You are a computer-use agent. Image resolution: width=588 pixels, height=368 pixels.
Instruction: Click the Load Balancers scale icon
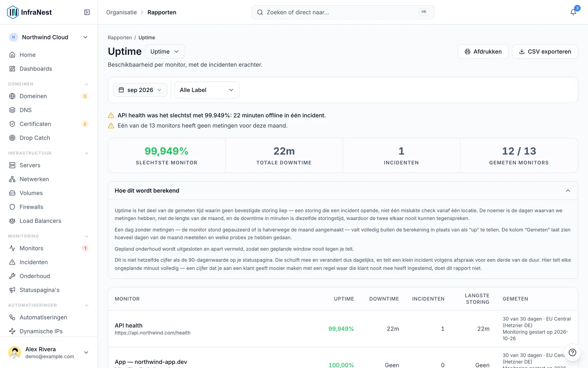(x=12, y=221)
